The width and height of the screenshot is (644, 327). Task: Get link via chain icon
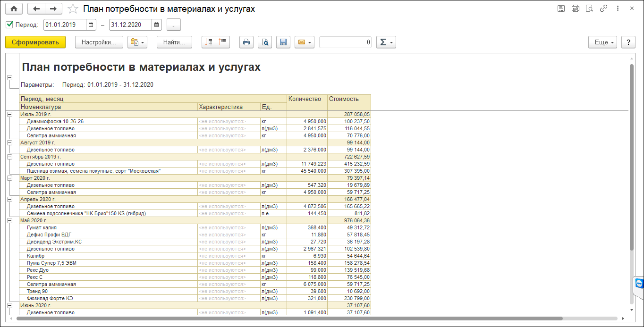point(603,8)
